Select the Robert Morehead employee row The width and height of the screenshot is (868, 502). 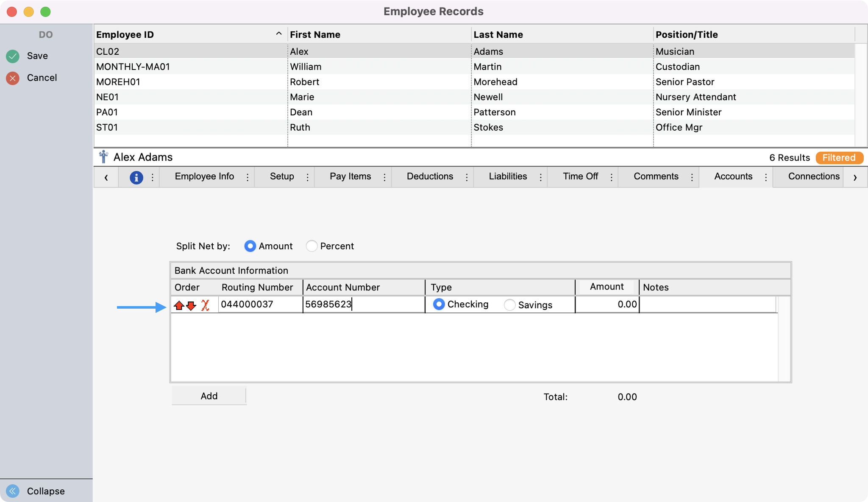(304, 82)
